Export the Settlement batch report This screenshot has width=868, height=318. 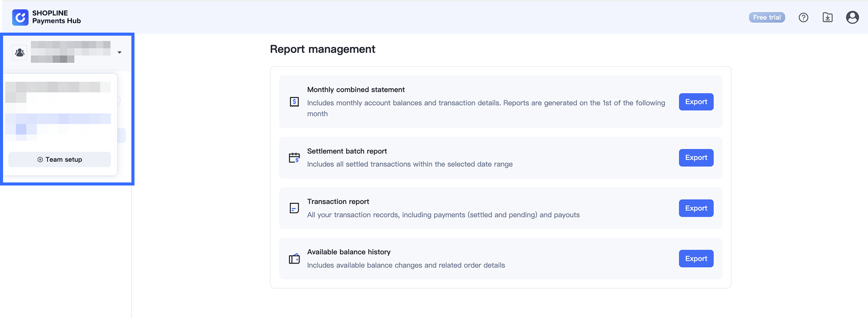pyautogui.click(x=696, y=157)
